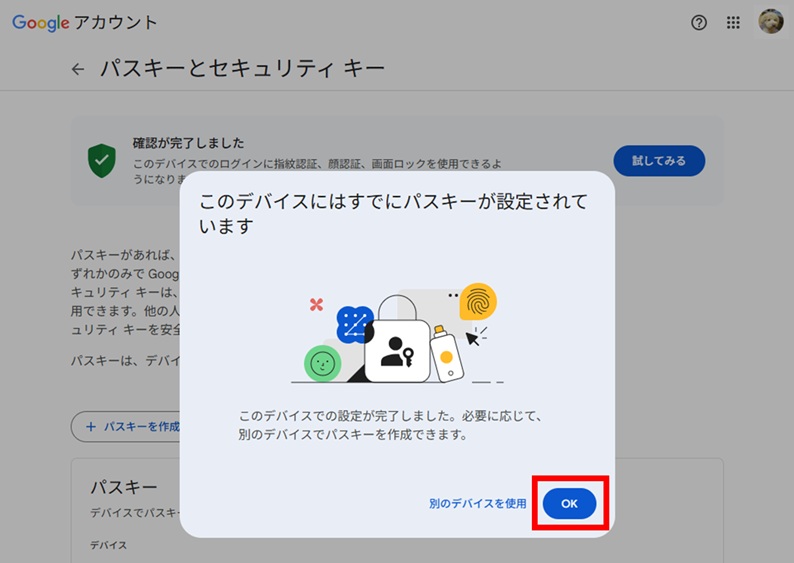Click the Google アカウント logo
This screenshot has height=563, width=794.
tap(85, 23)
